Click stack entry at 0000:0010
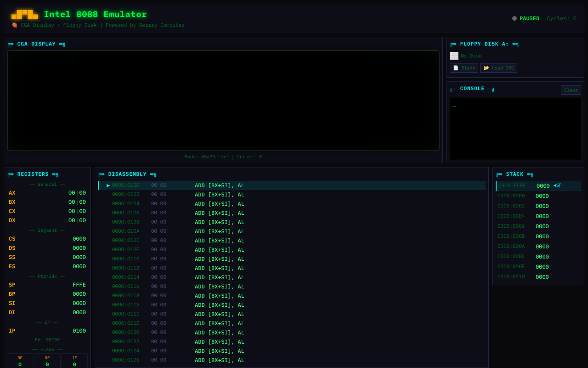 (538, 277)
